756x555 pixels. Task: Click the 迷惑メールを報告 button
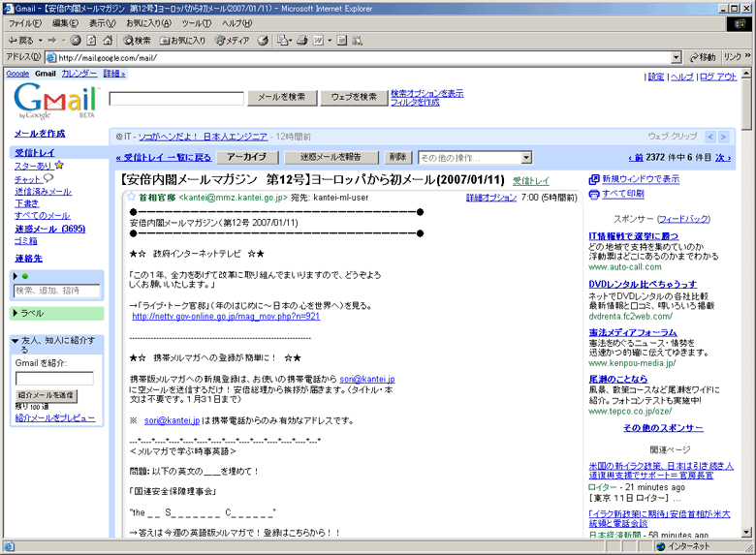[x=331, y=157]
